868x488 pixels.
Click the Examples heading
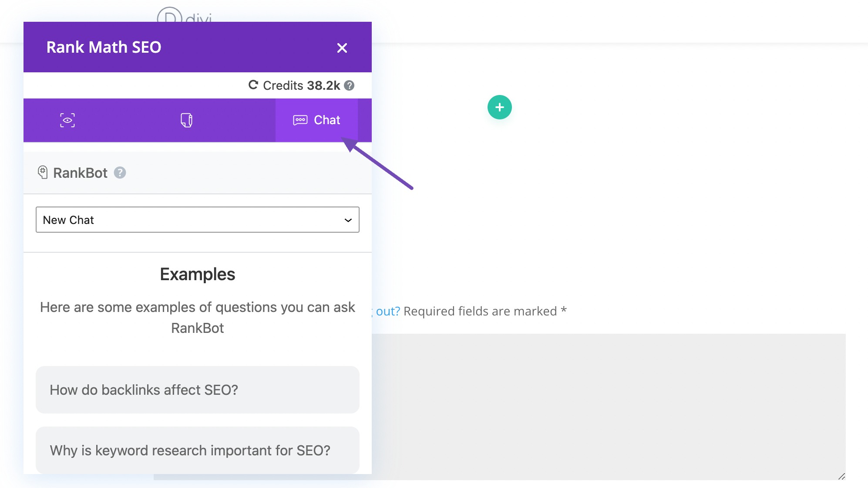198,274
